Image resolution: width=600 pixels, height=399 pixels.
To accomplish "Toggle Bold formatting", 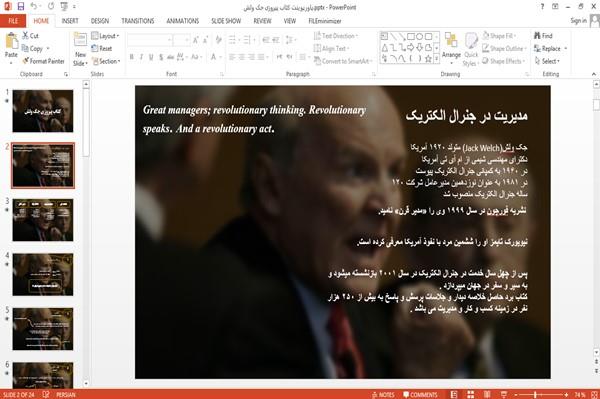I will (x=132, y=57).
